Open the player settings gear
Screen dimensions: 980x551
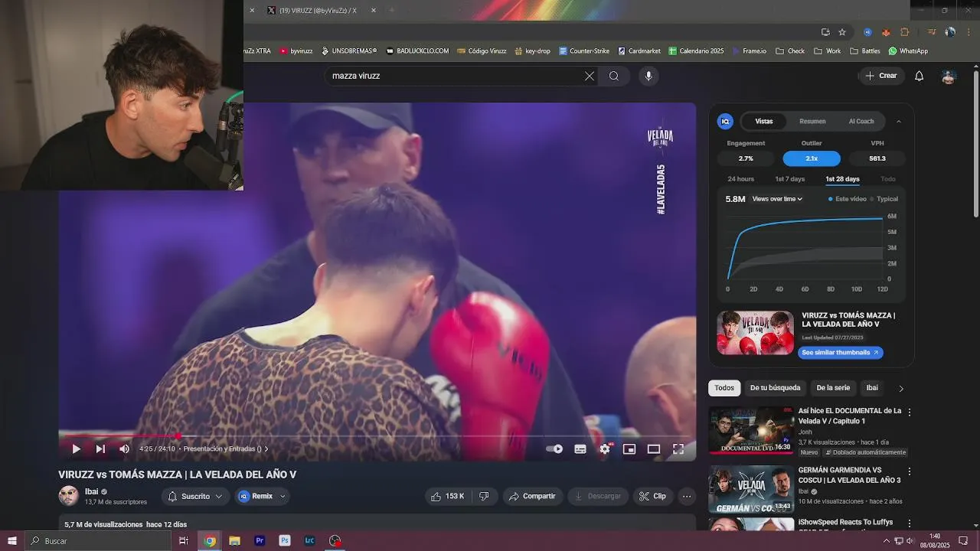605,449
